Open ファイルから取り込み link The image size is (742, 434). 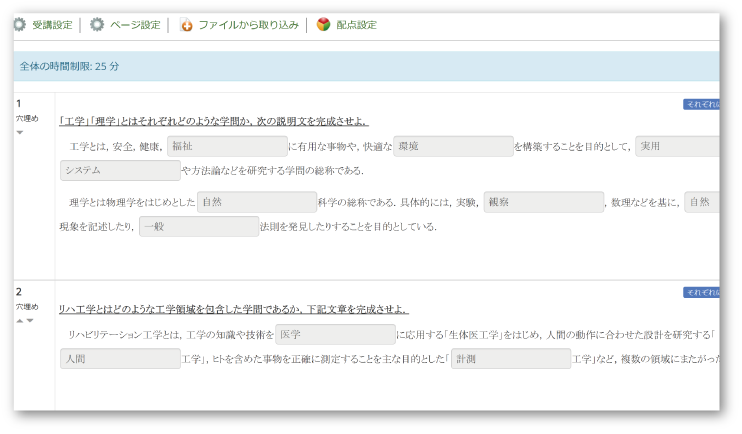(x=249, y=25)
